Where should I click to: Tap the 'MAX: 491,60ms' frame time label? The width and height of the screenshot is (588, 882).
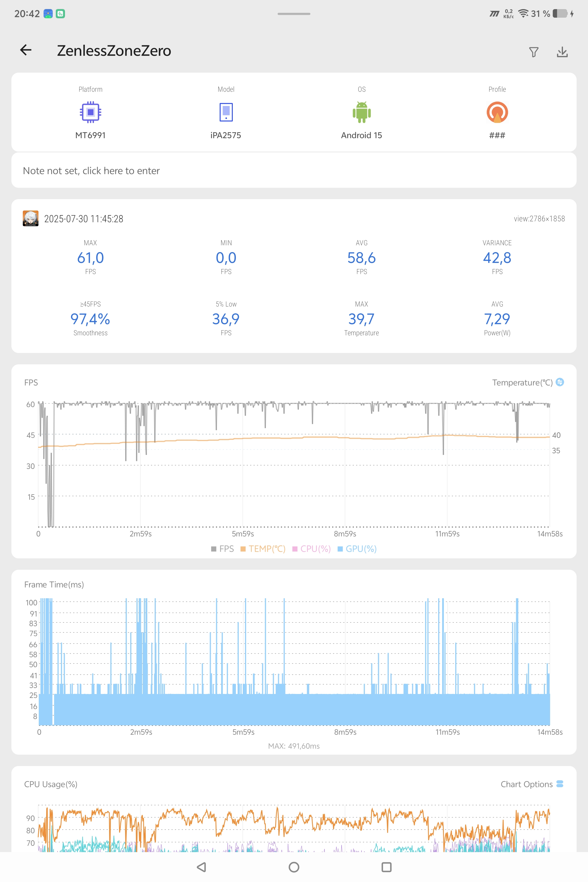[x=294, y=746]
